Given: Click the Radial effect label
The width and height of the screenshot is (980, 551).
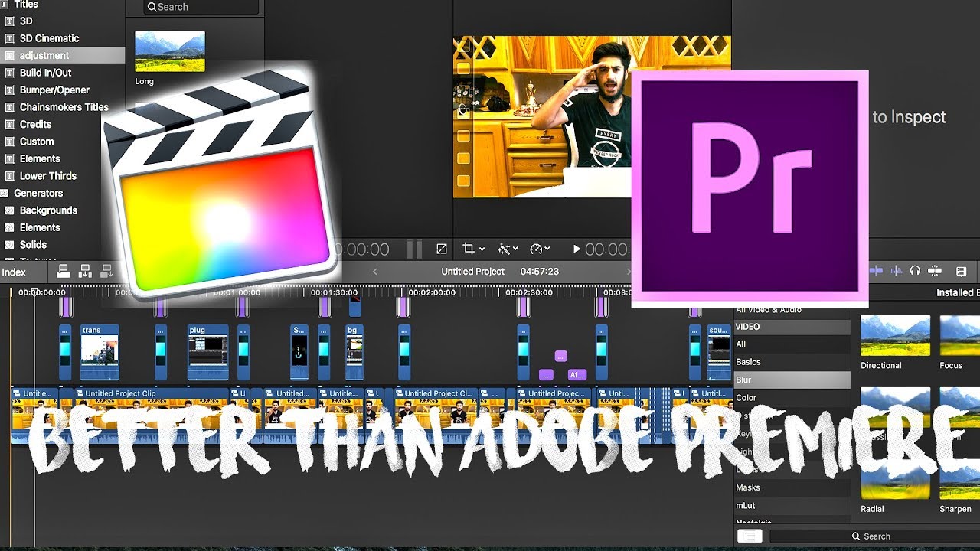Looking at the screenshot, I should (872, 509).
